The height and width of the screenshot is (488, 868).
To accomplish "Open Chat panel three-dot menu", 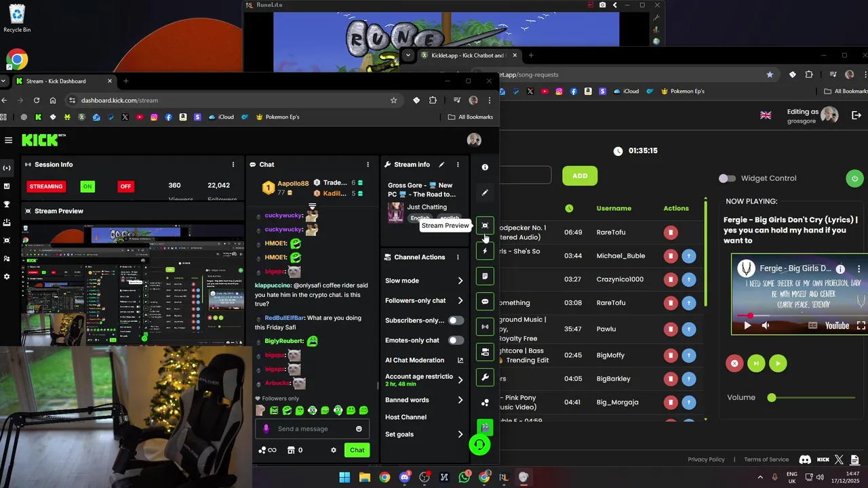I will click(x=368, y=164).
